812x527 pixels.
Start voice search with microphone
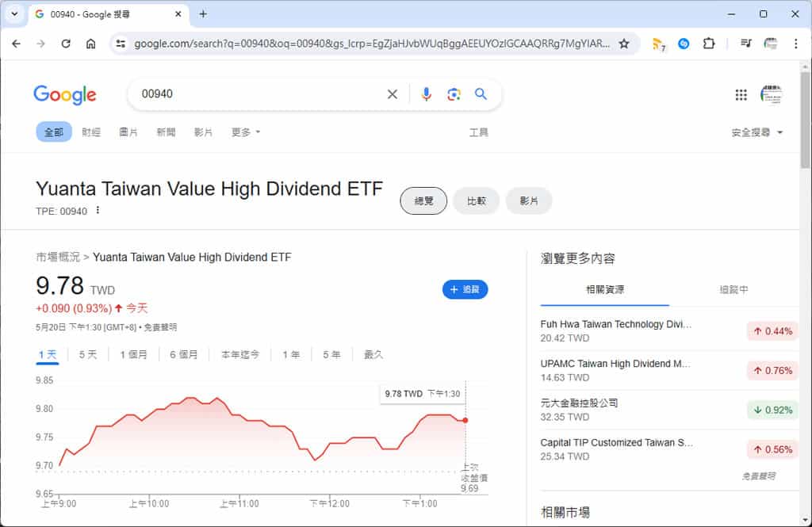coord(426,94)
